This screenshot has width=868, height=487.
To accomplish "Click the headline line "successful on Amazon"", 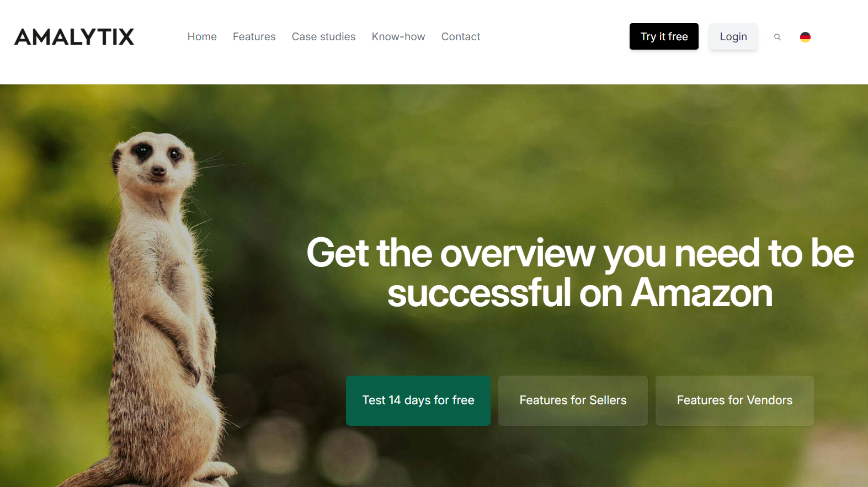I will 580,293.
